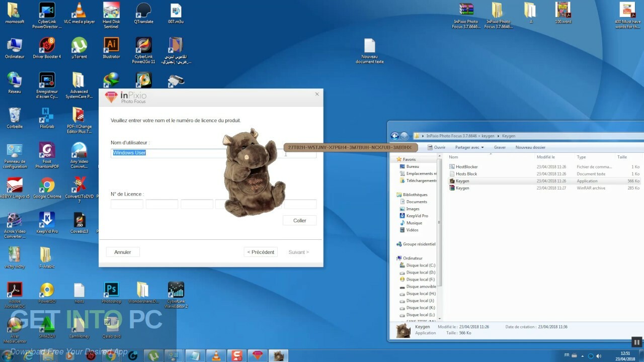The width and height of the screenshot is (644, 362).
Task: Click the Coller button in inPixio dialog
Action: pyautogui.click(x=299, y=220)
